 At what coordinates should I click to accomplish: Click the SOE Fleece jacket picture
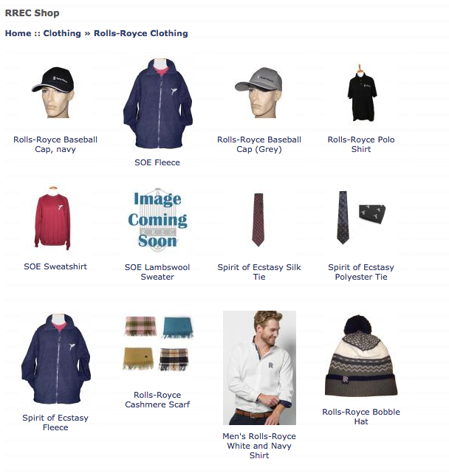(157, 103)
